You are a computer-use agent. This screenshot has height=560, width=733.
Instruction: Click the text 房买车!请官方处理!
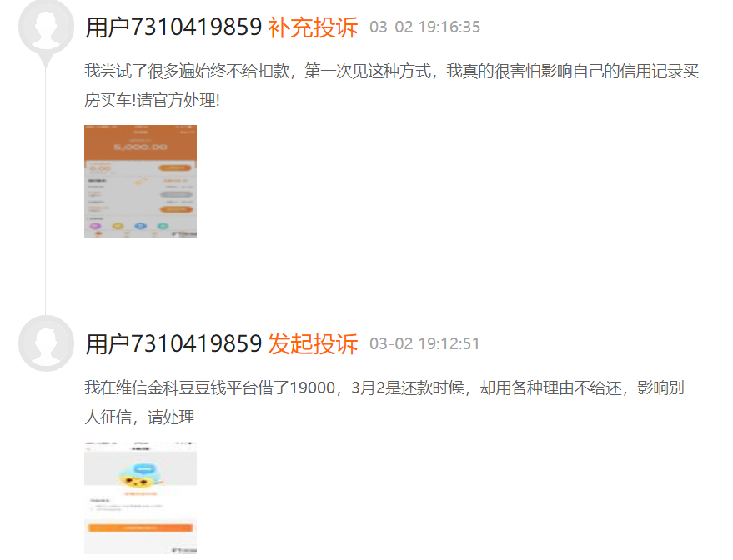[x=152, y=100]
